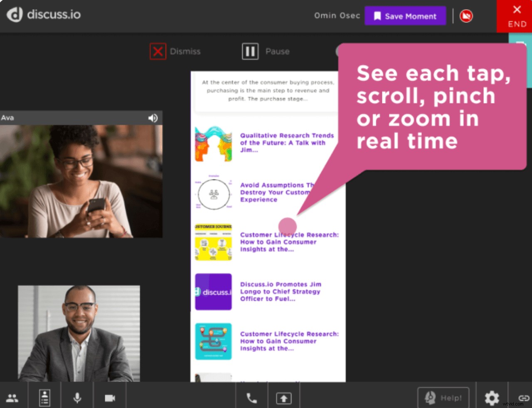Click the Save Moment button
This screenshot has height=408, width=532.
coord(405,16)
